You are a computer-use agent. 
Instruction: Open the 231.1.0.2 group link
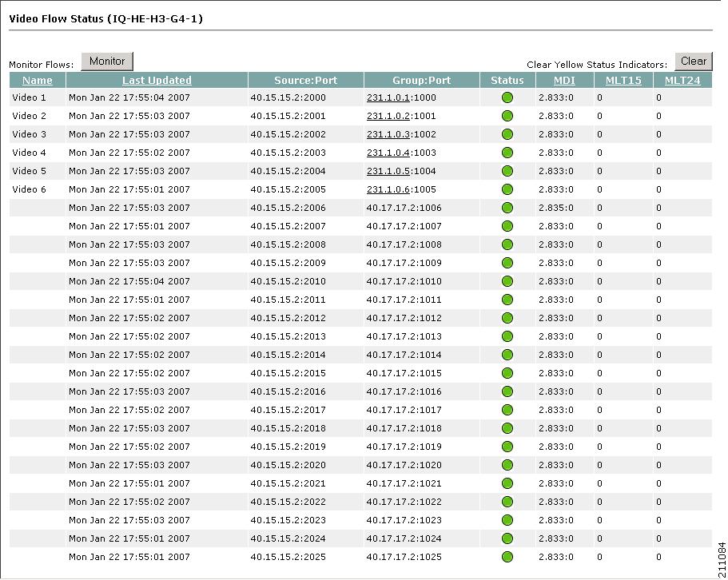click(389, 116)
